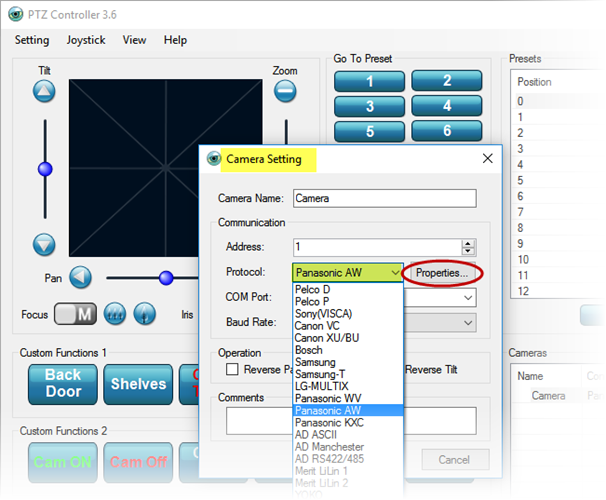606x500 pixels.
Task: Go to preset 3 button
Action: [x=369, y=106]
